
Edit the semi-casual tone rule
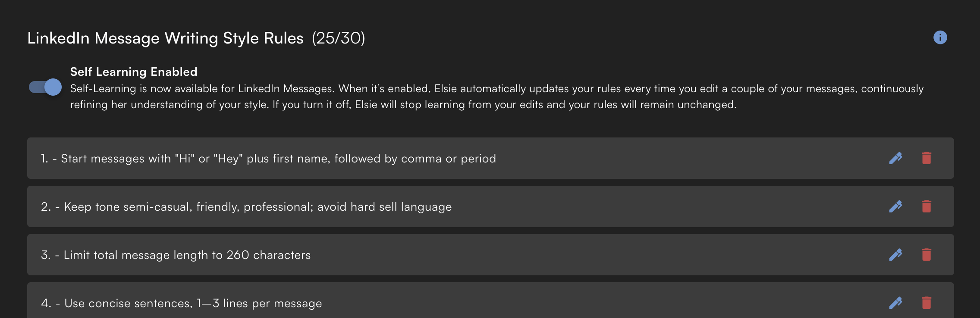pos(895,206)
